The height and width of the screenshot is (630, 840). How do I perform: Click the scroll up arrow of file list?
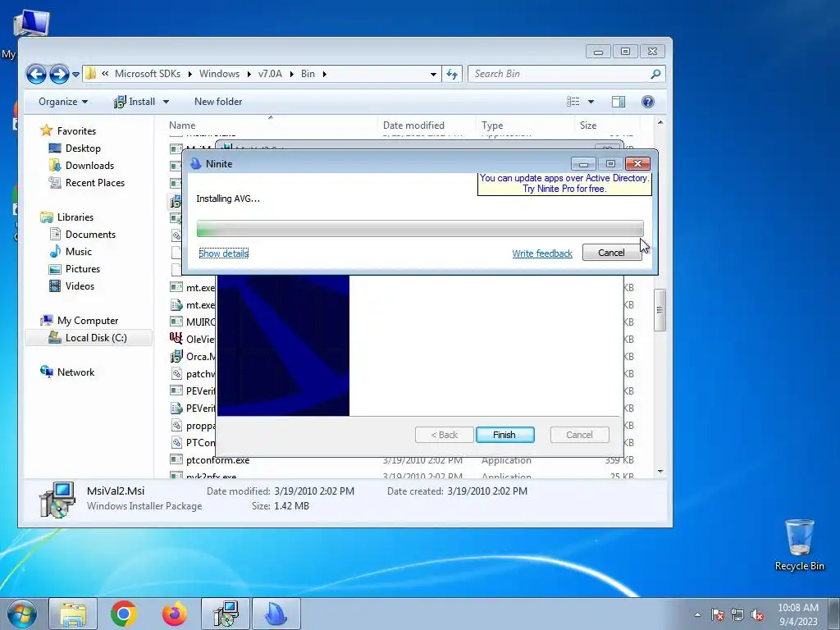pos(660,123)
